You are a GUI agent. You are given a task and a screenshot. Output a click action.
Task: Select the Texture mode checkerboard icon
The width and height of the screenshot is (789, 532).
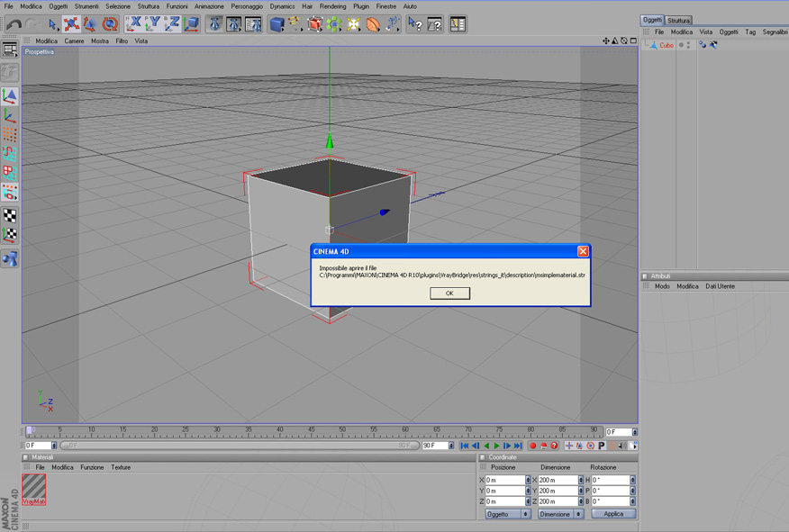pyautogui.click(x=10, y=215)
